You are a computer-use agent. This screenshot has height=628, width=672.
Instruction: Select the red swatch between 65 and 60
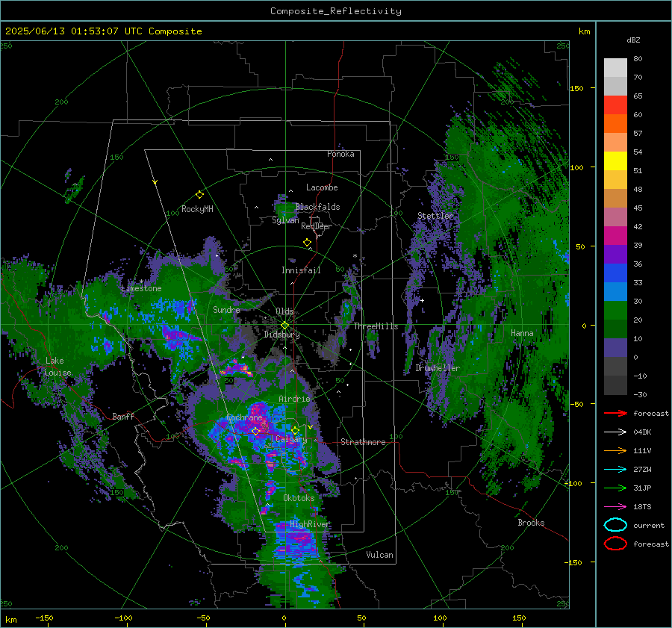[x=615, y=105]
